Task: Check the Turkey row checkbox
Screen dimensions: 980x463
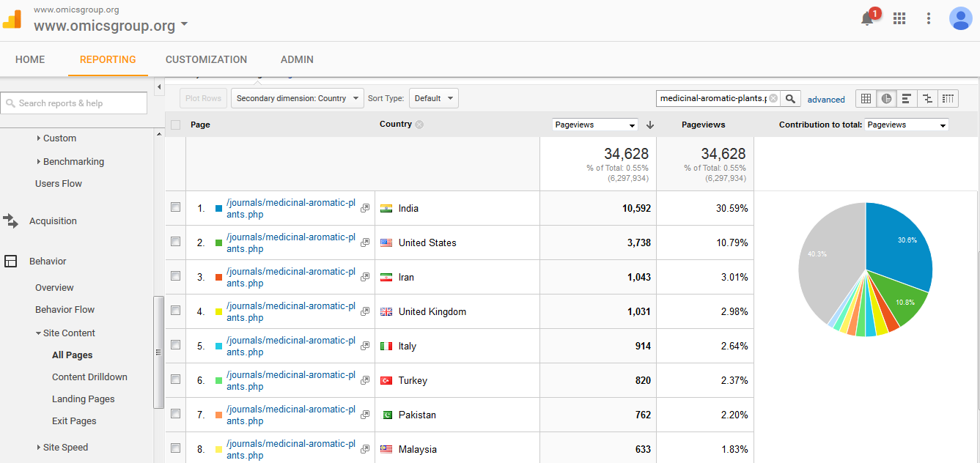Action: 175,379
